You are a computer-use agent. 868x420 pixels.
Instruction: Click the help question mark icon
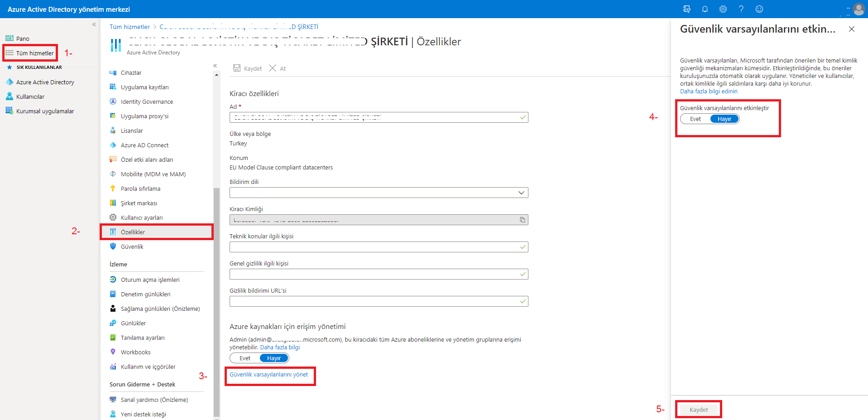click(741, 9)
